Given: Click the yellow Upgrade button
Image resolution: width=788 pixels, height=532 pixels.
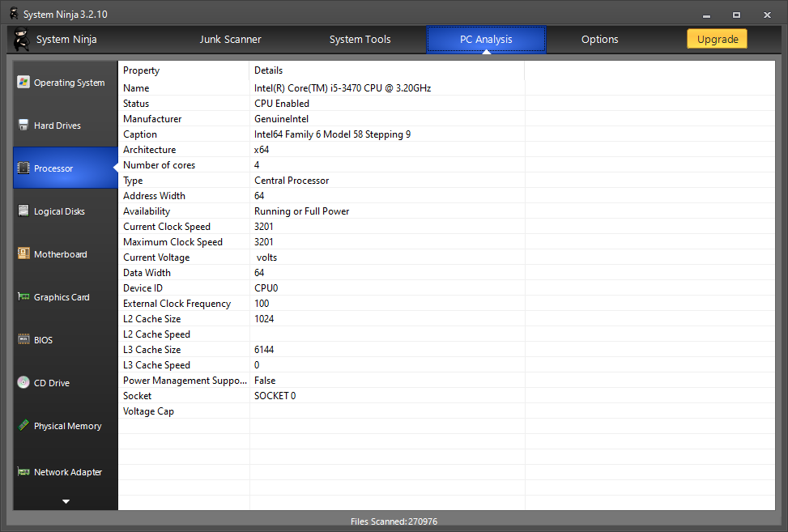Looking at the screenshot, I should pyautogui.click(x=718, y=39).
